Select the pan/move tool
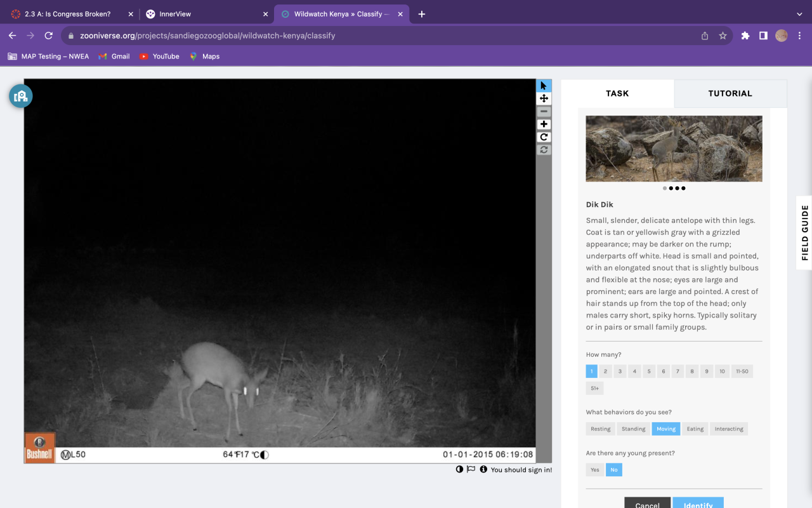812x508 pixels. (x=544, y=98)
